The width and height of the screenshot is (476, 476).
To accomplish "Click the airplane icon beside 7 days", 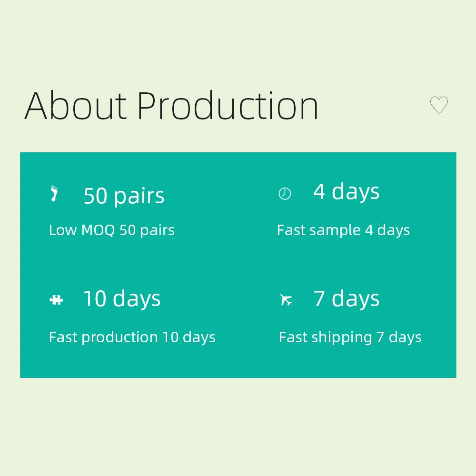I will click(x=286, y=300).
